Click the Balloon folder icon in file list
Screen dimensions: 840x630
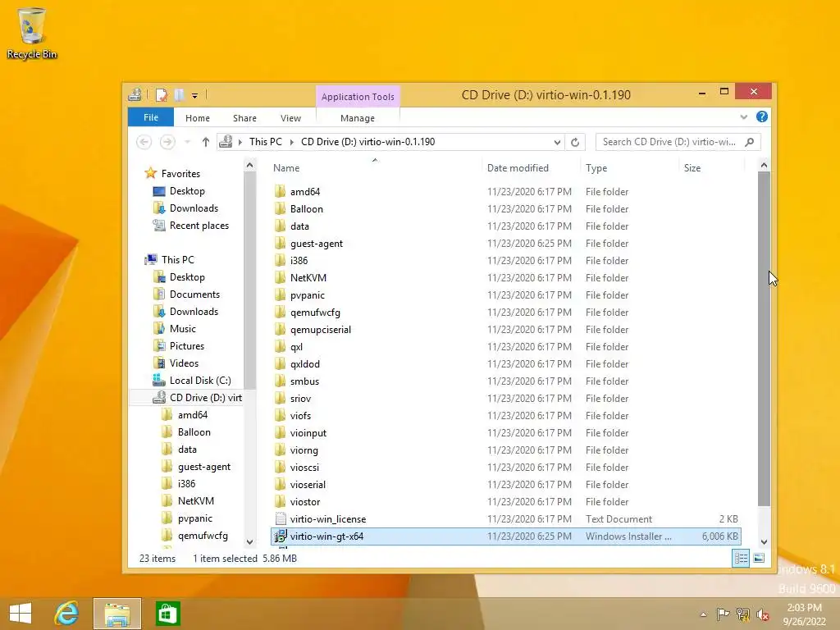(x=280, y=208)
